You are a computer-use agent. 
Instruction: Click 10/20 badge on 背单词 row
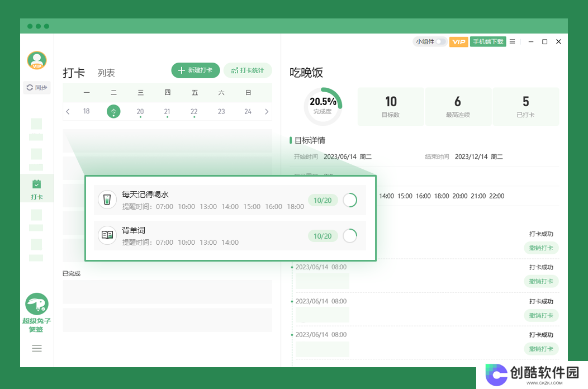coord(323,236)
